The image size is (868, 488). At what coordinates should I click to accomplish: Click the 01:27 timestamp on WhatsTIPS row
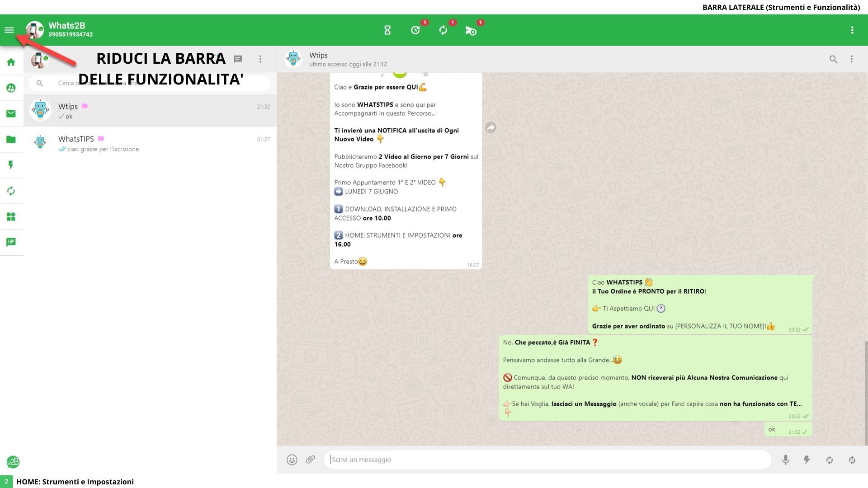[264, 139]
